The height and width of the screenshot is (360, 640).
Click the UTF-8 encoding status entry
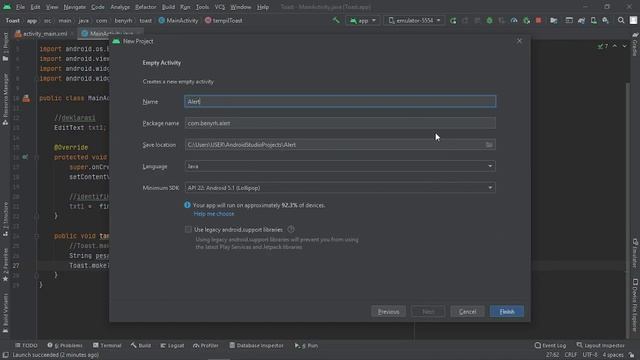(x=589, y=355)
